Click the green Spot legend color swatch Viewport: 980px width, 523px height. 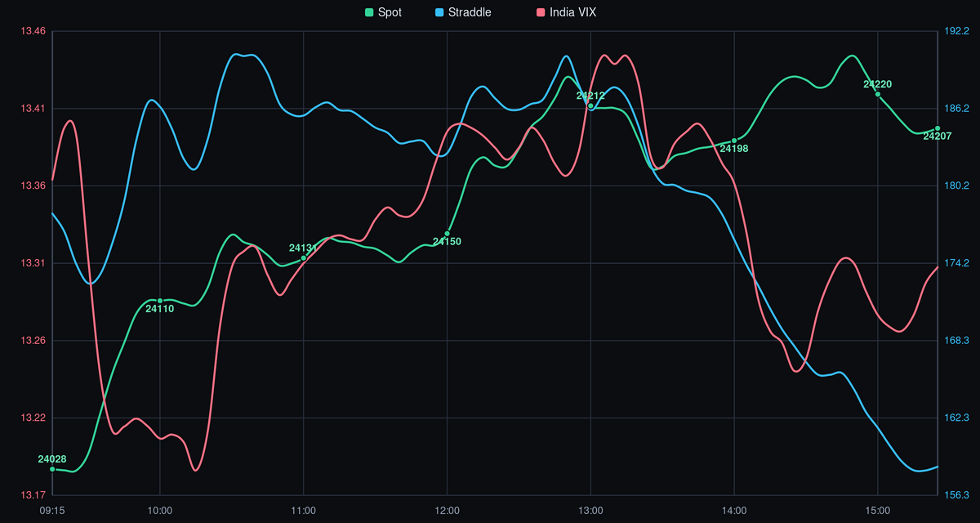369,12
